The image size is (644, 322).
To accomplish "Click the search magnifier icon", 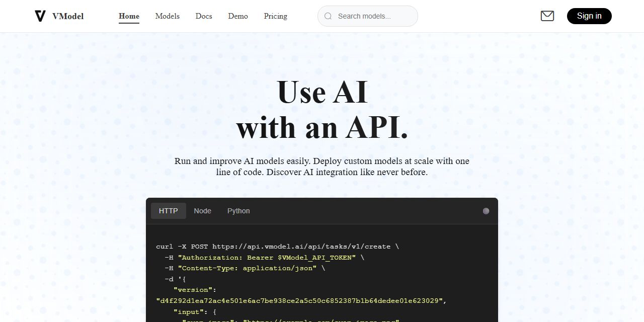I will tap(328, 16).
